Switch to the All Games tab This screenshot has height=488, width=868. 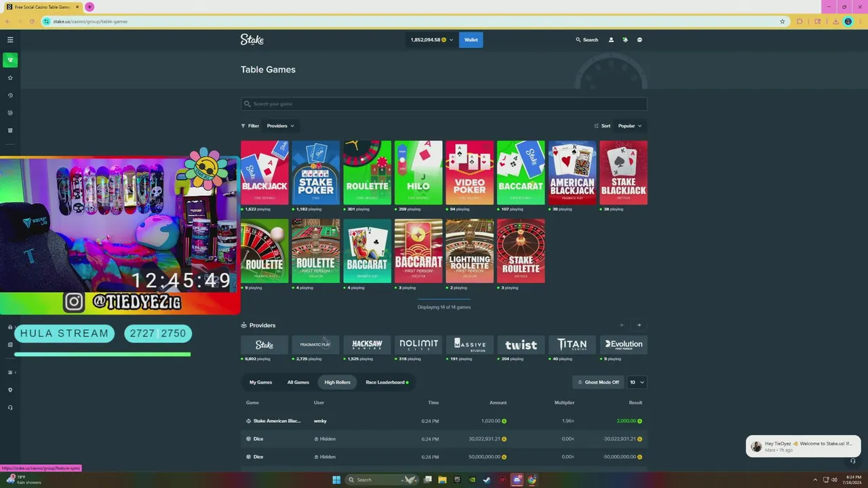pos(298,382)
